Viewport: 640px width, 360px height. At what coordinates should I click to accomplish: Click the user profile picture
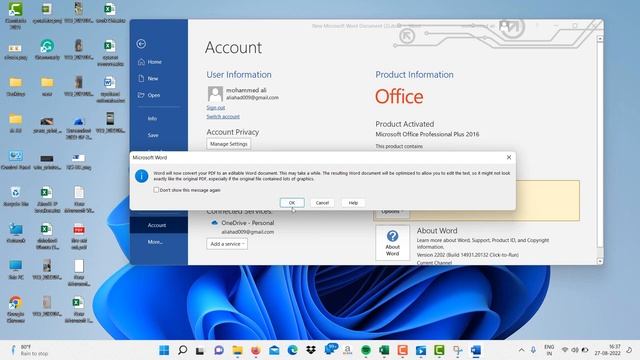(x=215, y=94)
